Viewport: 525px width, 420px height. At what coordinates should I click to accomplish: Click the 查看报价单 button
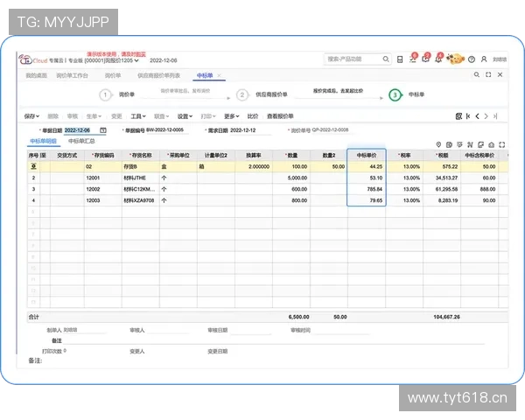pyautogui.click(x=280, y=115)
